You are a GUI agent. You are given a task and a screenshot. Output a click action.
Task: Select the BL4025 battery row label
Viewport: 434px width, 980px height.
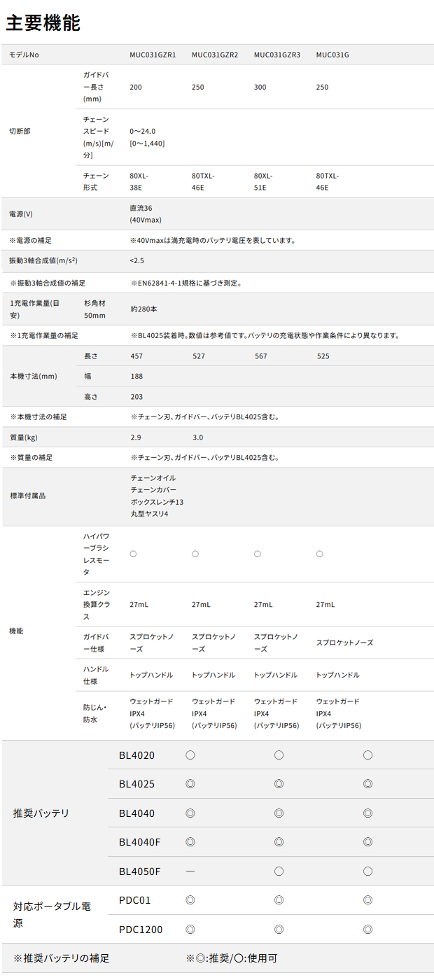136,783
